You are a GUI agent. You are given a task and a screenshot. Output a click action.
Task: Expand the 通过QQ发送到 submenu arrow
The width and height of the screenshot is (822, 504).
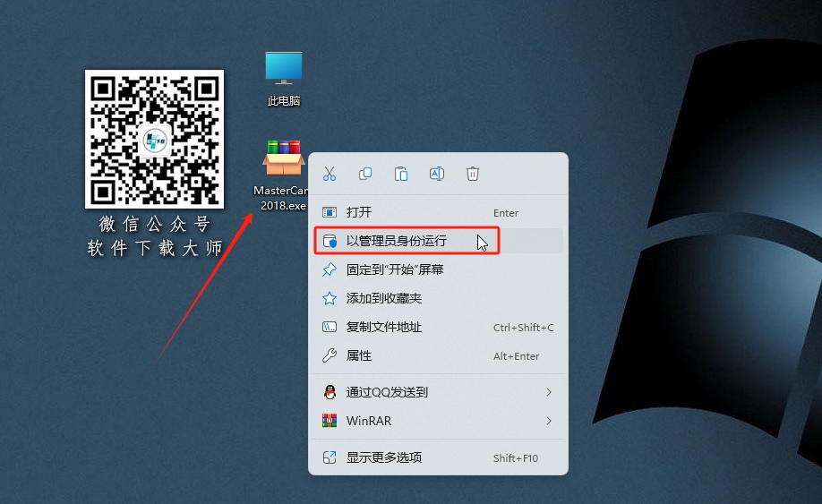(548, 392)
